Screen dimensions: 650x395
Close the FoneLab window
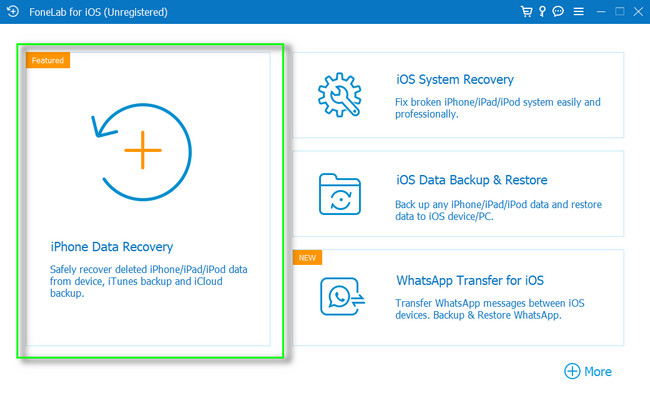[x=638, y=12]
